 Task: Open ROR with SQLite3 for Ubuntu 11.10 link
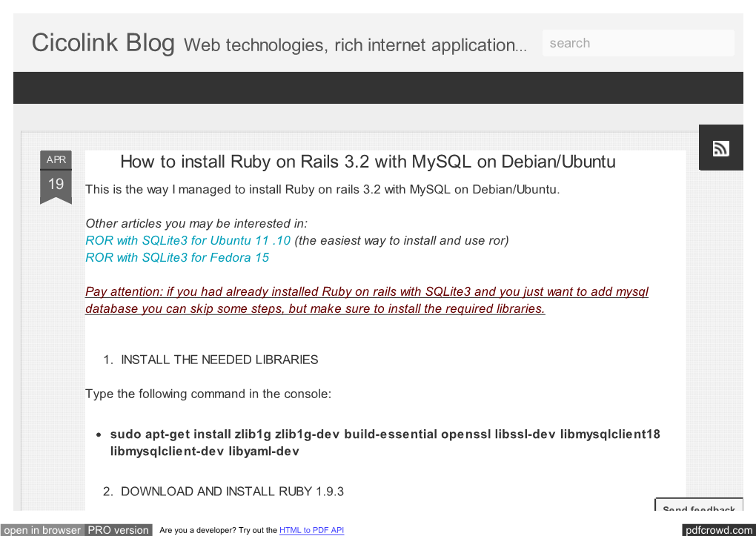pyautogui.click(x=188, y=240)
